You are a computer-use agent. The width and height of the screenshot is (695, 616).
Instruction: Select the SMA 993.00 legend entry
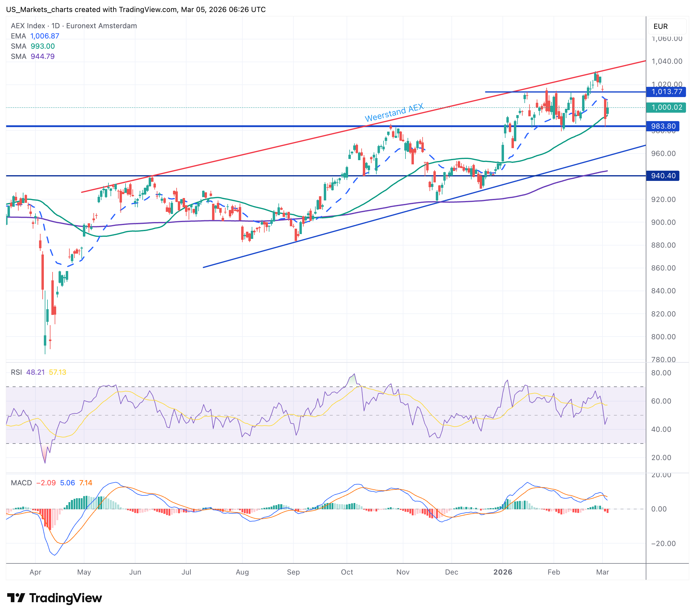click(33, 46)
